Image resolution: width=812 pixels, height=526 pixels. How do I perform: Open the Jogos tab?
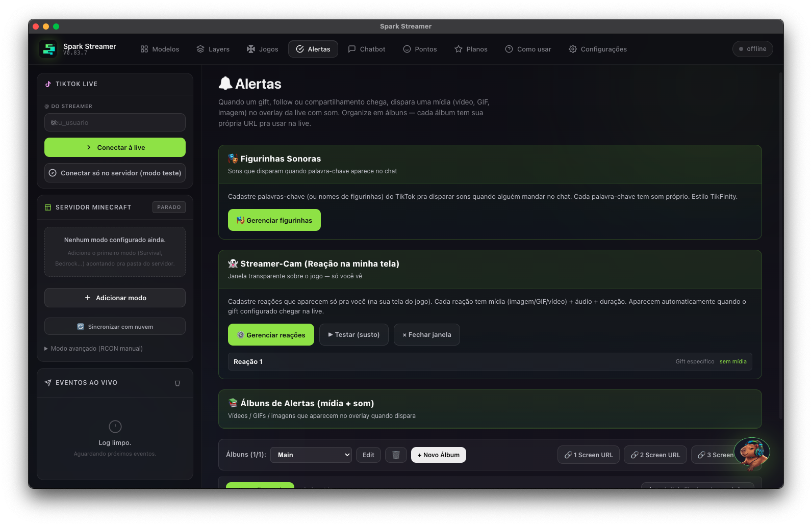263,49
